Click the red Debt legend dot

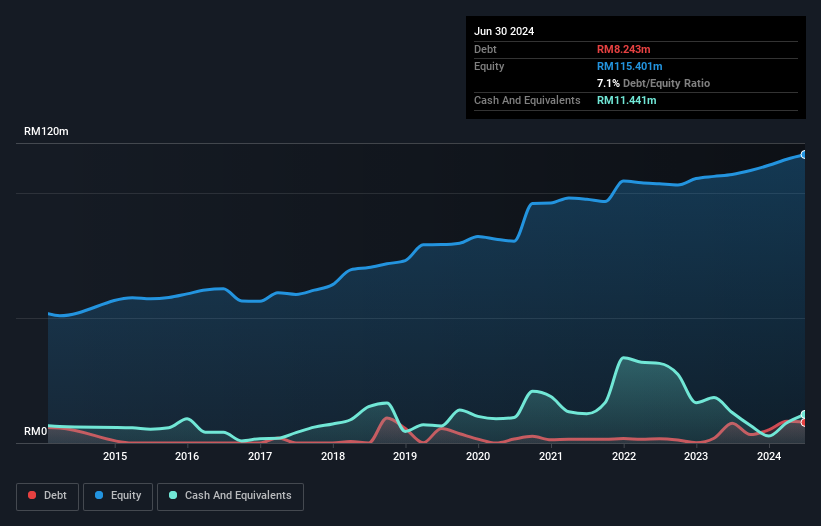tap(32, 495)
